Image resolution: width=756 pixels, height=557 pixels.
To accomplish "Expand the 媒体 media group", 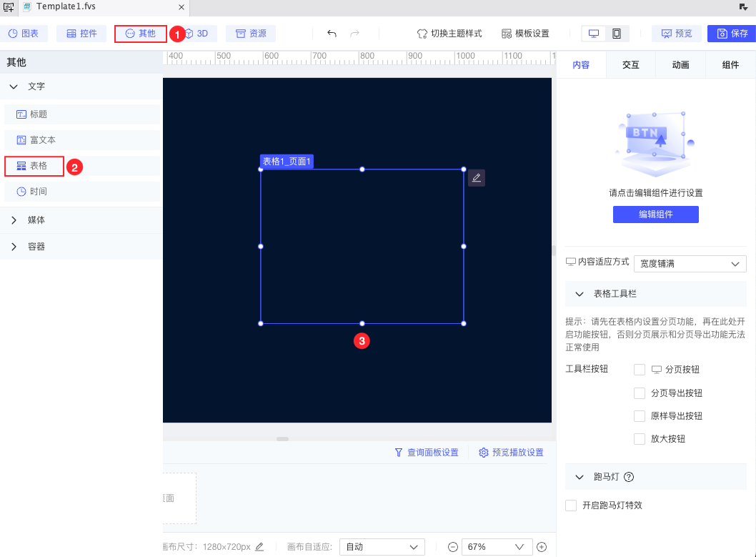I will point(14,220).
